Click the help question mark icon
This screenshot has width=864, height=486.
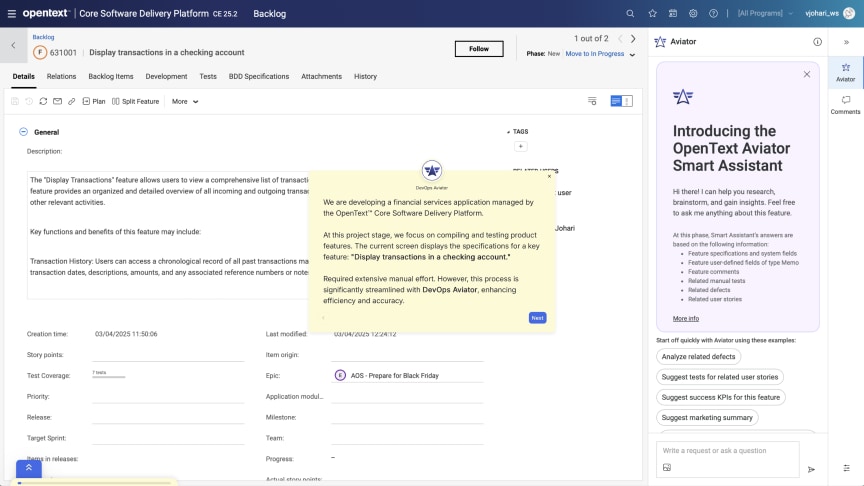[713, 14]
